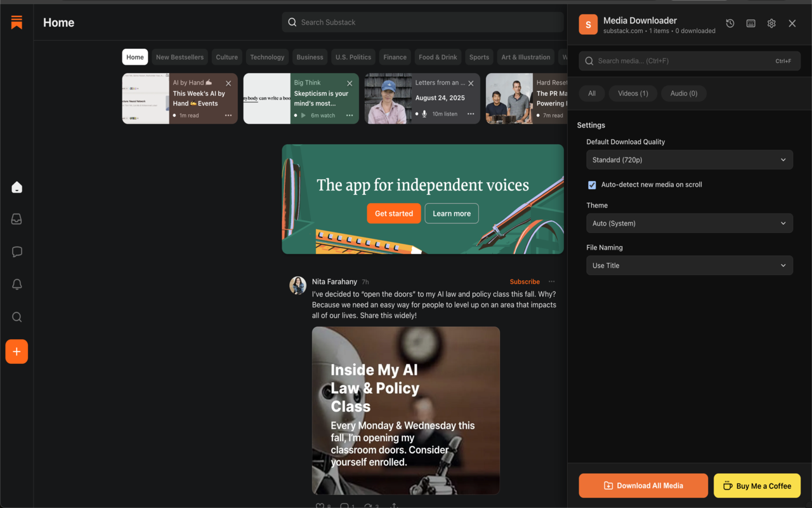Open the AI by Hand card thumbnail
This screenshot has width=812, height=508.
(146, 98)
